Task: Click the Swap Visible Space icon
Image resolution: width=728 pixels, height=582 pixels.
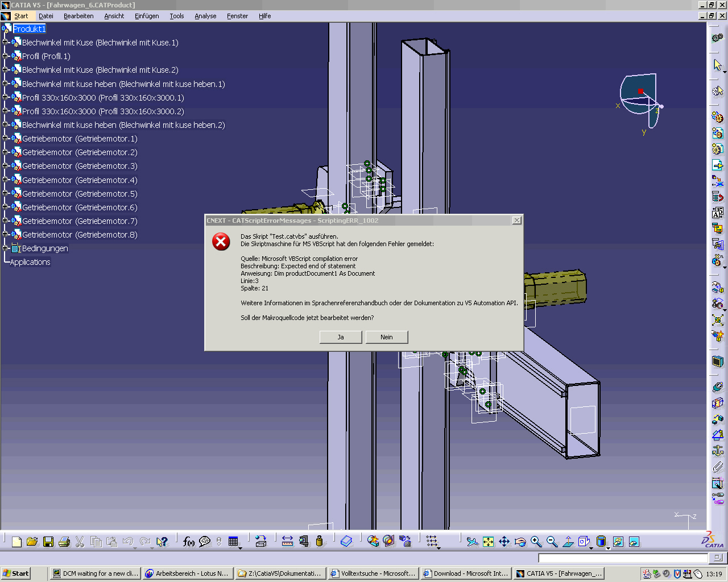Action: tap(634, 542)
